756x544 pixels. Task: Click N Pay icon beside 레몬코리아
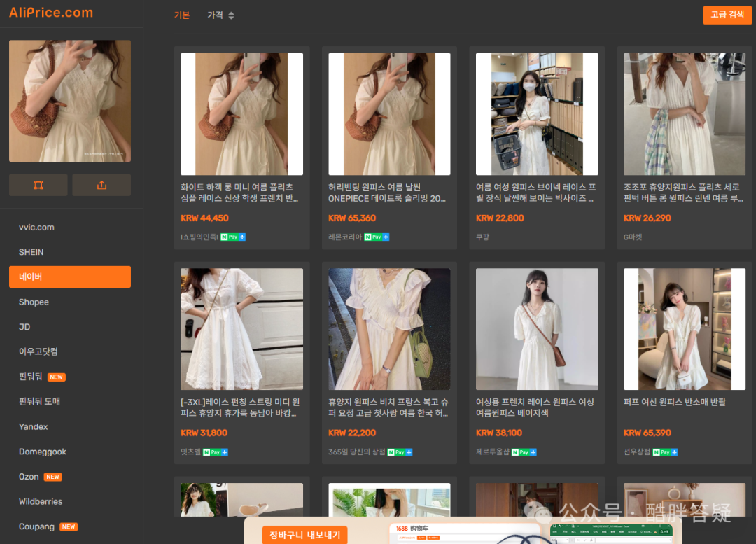coord(377,237)
